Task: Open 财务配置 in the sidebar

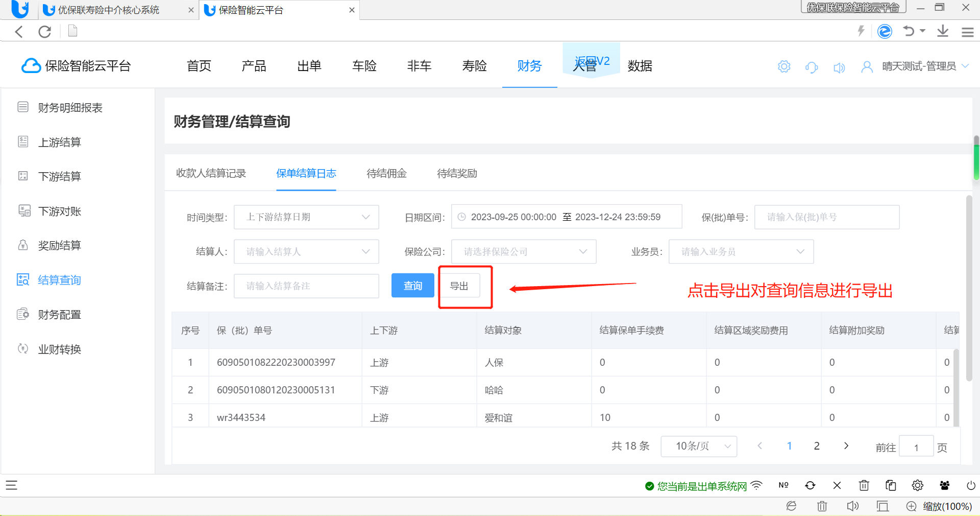Action: pyautogui.click(x=60, y=314)
